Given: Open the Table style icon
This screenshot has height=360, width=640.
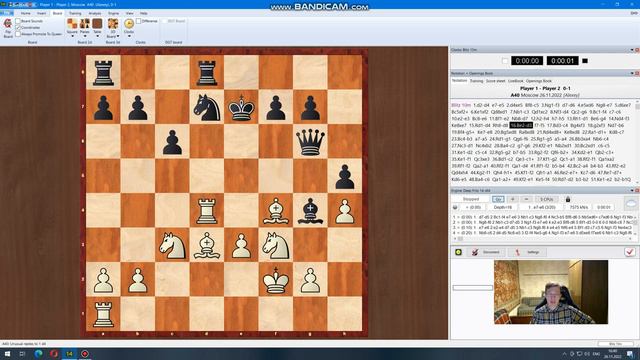Looking at the screenshot, I should [97, 23].
